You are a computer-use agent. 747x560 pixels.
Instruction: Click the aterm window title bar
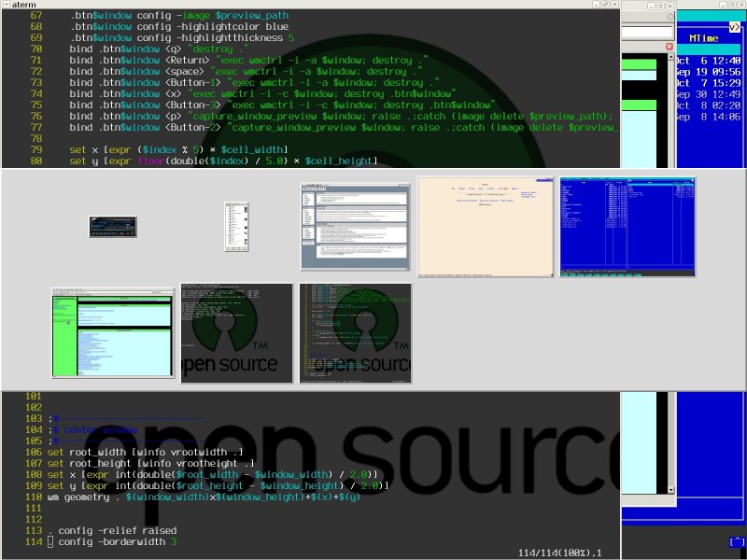(280, 5)
